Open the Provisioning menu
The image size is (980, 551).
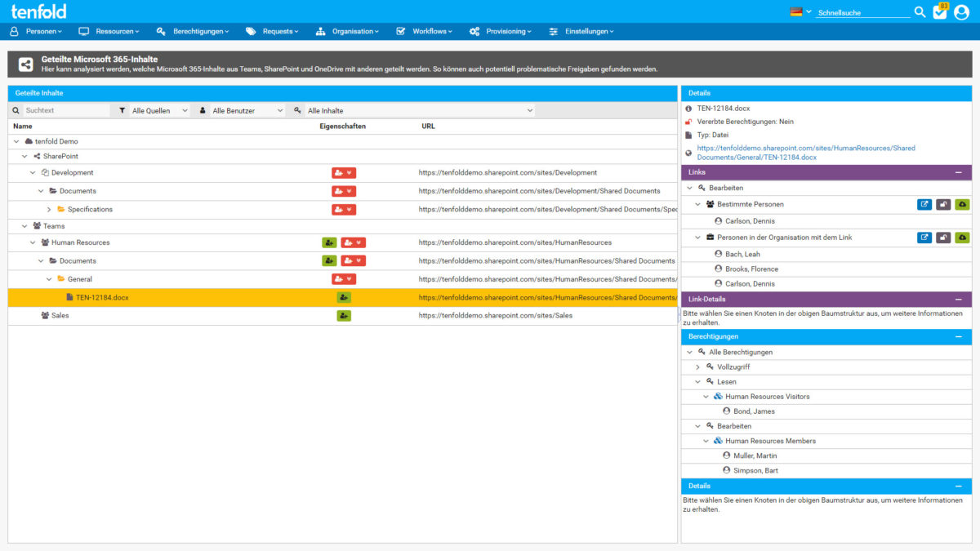click(500, 31)
